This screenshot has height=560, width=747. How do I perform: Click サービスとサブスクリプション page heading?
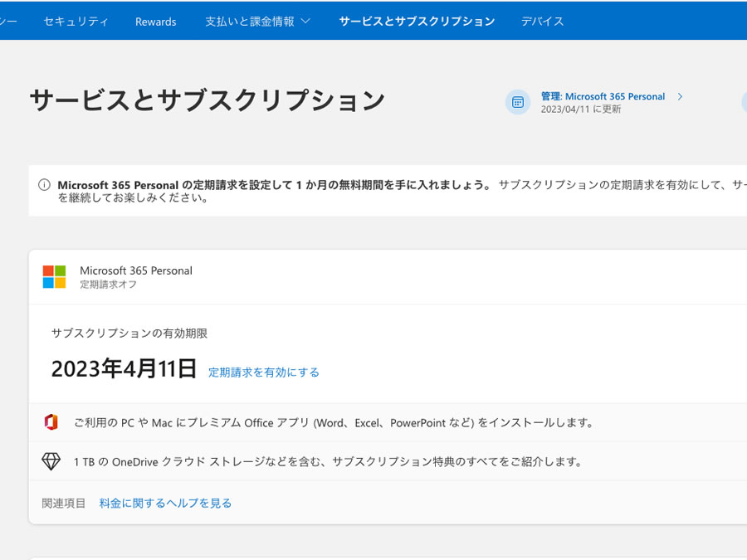(207, 100)
